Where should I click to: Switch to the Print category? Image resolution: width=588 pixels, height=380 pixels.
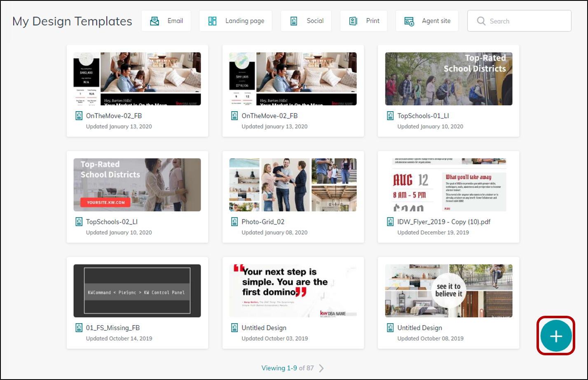pos(364,20)
